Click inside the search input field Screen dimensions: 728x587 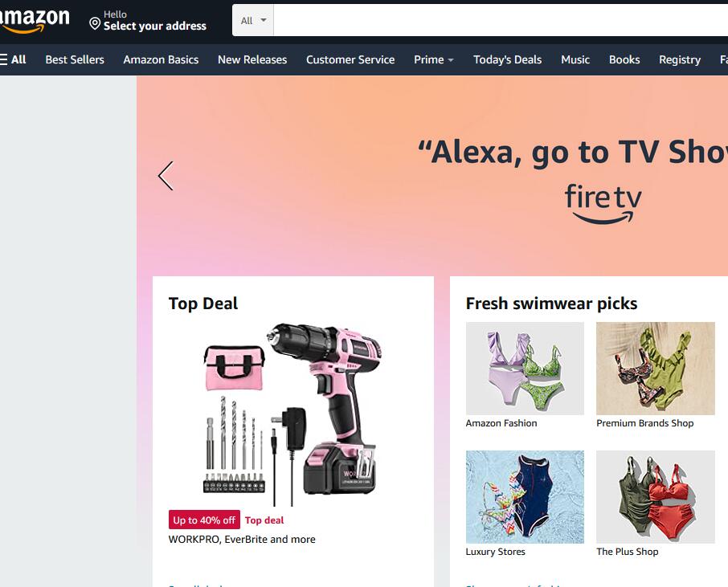pos(501,20)
